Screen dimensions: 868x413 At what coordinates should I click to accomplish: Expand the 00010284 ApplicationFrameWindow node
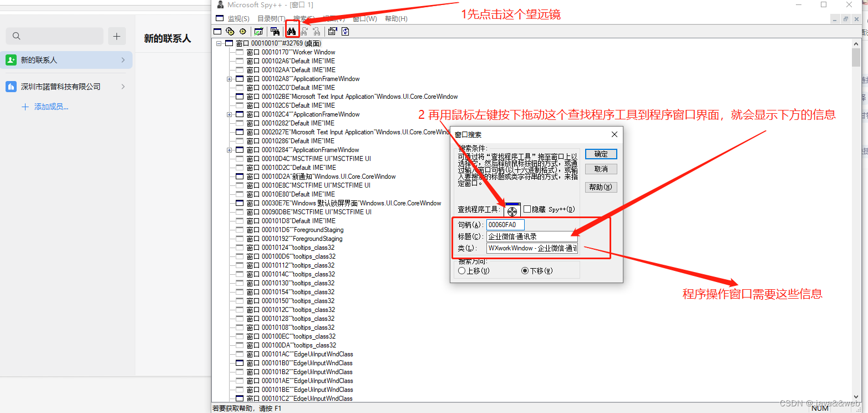click(229, 150)
